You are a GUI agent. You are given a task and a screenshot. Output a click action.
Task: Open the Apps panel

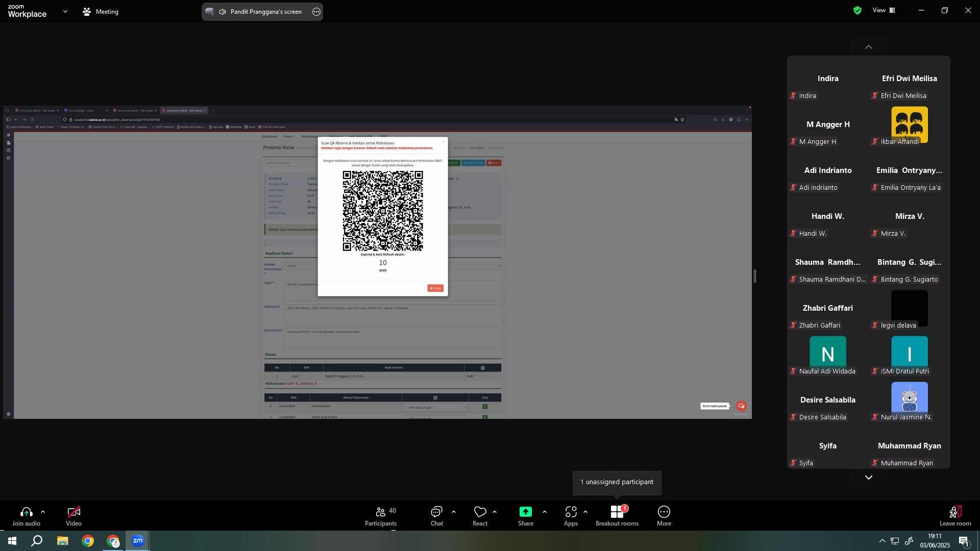(571, 516)
